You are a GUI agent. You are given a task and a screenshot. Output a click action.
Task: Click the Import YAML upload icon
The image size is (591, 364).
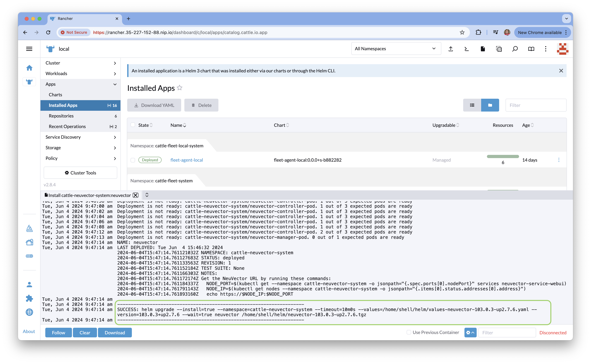click(x=451, y=49)
